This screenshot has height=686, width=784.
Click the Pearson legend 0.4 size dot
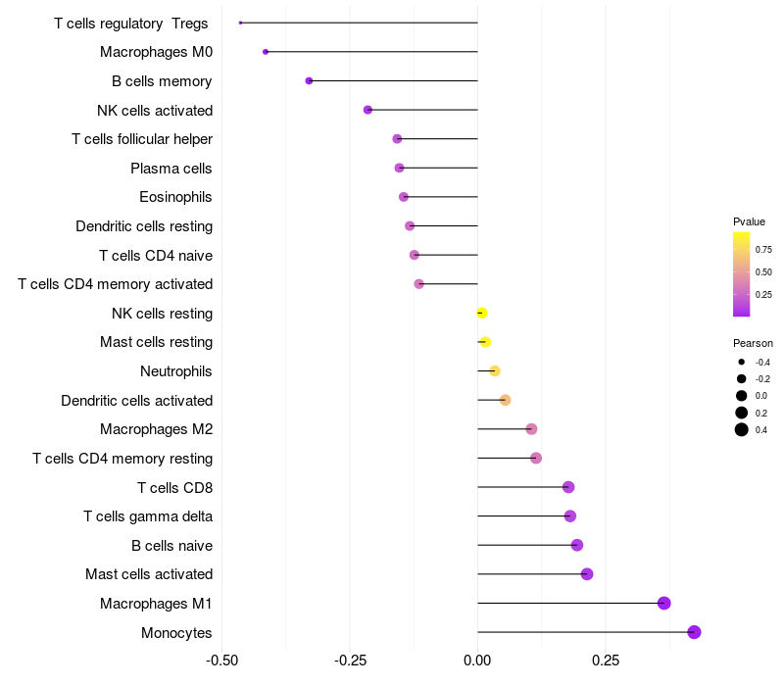[742, 429]
